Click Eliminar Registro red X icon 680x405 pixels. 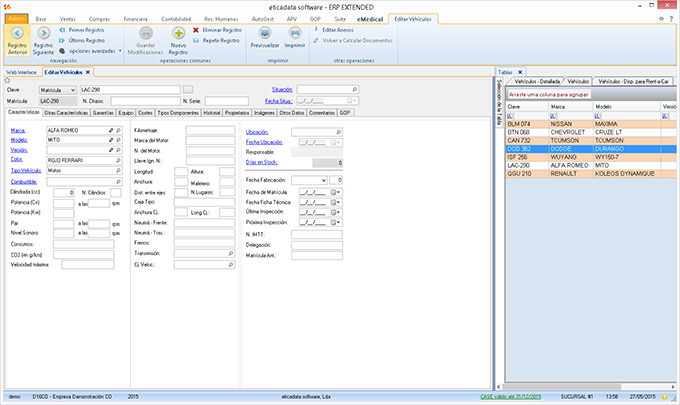coord(196,31)
